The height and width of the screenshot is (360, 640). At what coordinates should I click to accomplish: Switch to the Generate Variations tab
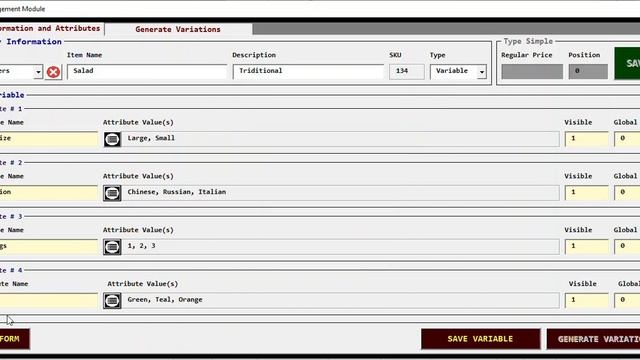point(178,29)
